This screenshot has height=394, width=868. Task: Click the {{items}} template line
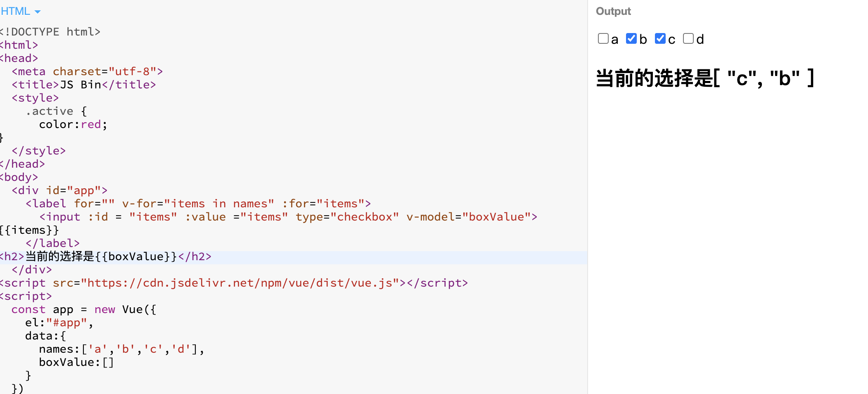[x=29, y=230]
